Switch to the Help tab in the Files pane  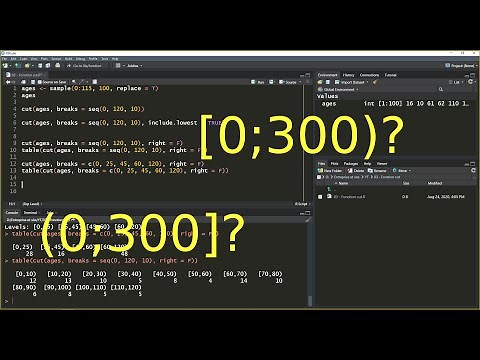(x=367, y=163)
